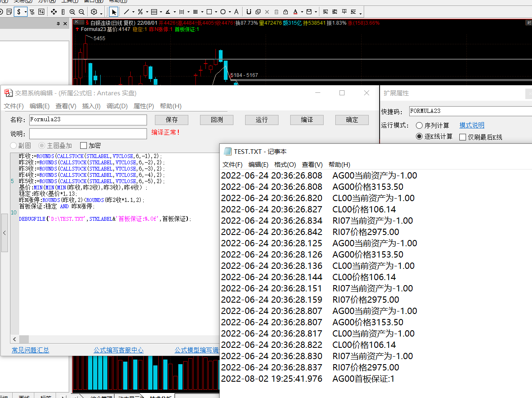The image size is (532, 398).
Task: Open 查看(V) menu in Notepad
Action: (312, 165)
